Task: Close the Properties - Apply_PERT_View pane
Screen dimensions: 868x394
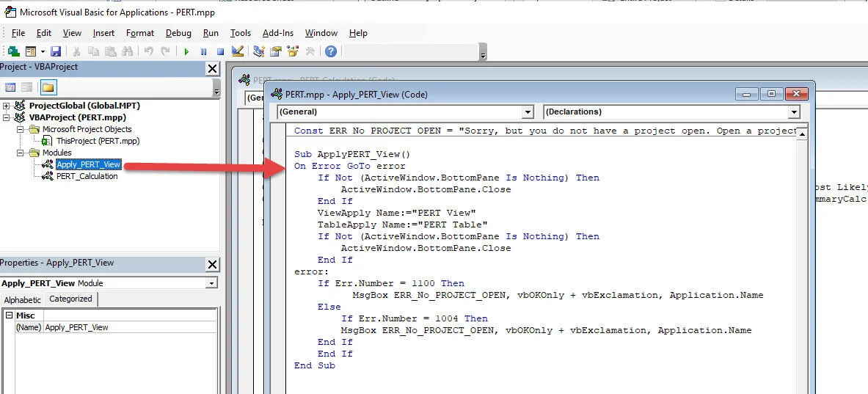Action: 213,265
